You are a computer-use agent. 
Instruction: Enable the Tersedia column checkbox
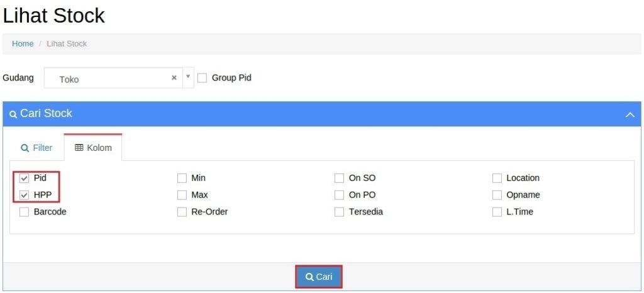click(339, 212)
